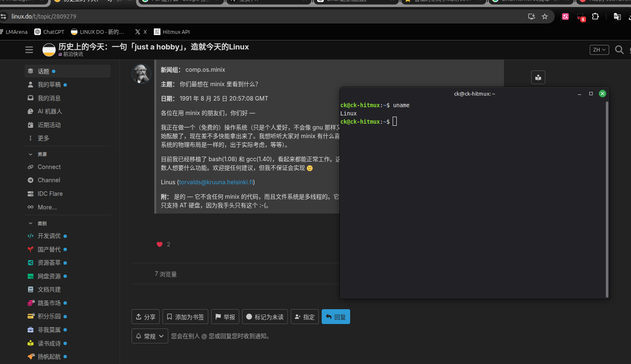Click the terminal command prompt cursor
This screenshot has height=364, width=631.
pyautogui.click(x=395, y=121)
